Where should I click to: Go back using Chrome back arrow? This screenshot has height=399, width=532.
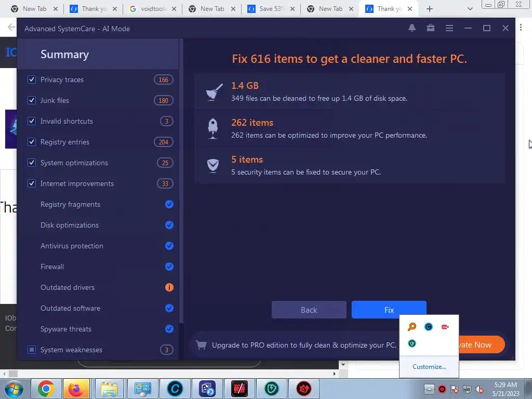coord(11,27)
